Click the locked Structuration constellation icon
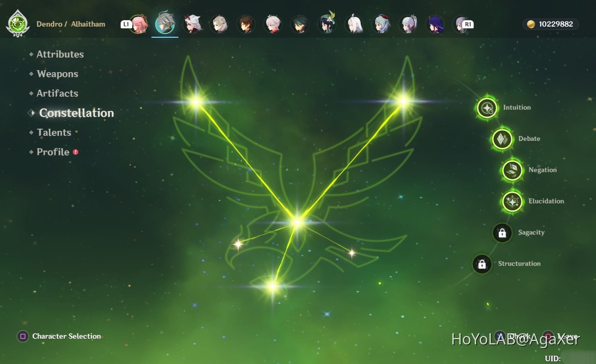This screenshot has width=596, height=364. pyautogui.click(x=482, y=264)
